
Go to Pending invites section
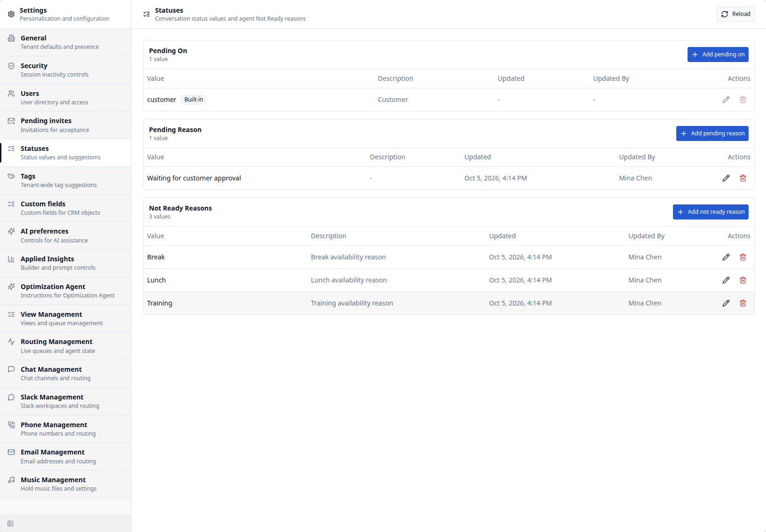point(66,125)
